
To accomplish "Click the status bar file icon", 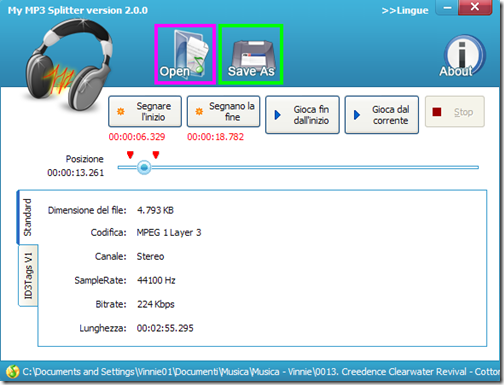I will [x=13, y=371].
